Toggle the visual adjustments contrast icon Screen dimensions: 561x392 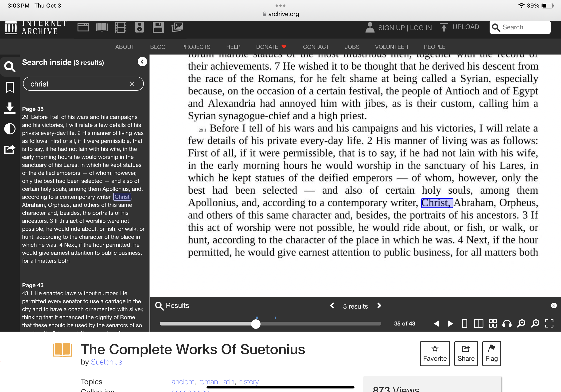[10, 129]
